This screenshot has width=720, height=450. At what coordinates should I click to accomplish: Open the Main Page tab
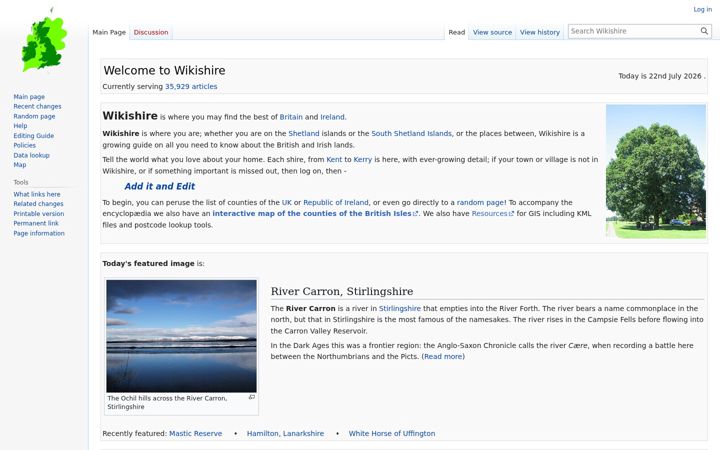109,32
